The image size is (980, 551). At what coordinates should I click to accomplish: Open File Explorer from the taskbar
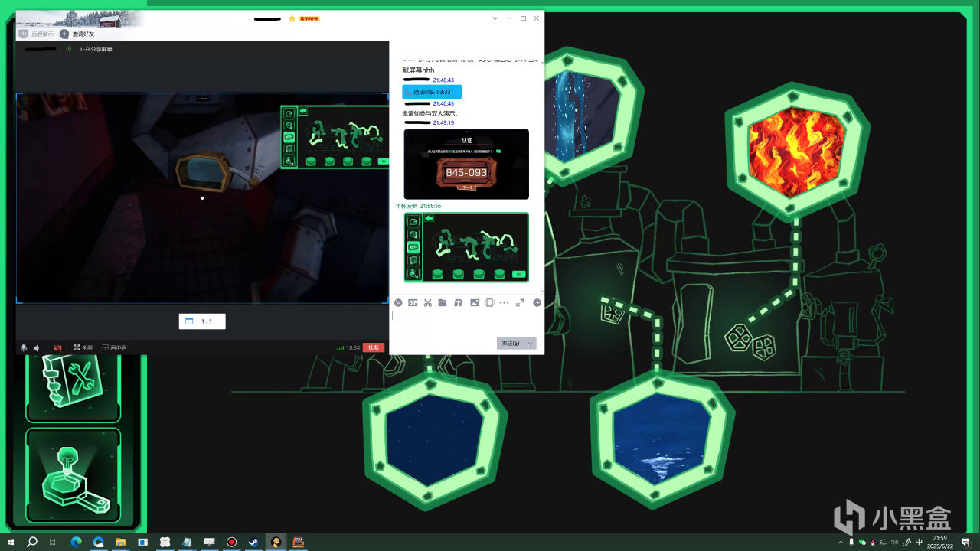(x=120, y=542)
